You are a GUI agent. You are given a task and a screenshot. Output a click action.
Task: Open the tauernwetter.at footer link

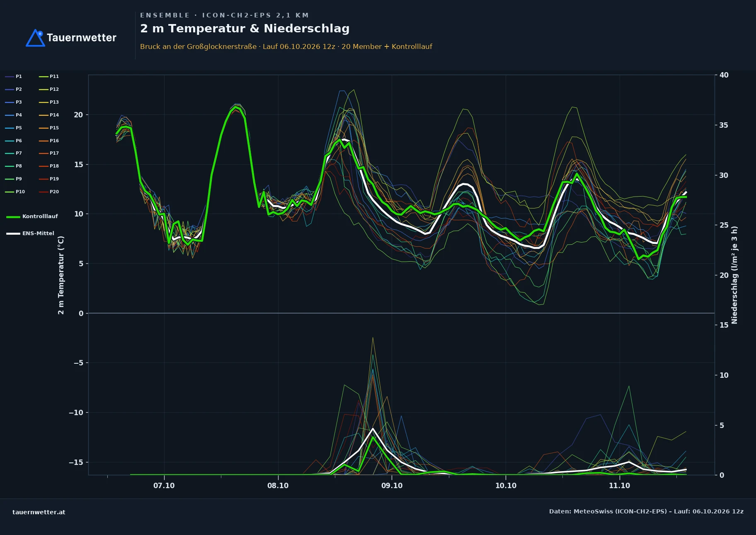[39, 512]
